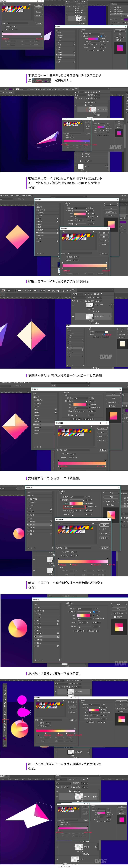Screen dimensions: 128x868
Task: Enable 斜面和浮雕 in first diamond's style list
Action: (37, 210)
